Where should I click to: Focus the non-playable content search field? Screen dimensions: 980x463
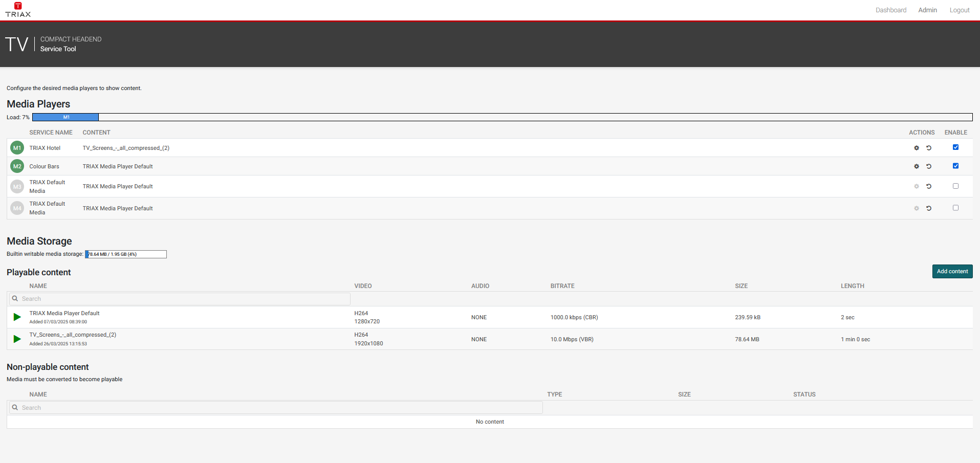(276, 408)
